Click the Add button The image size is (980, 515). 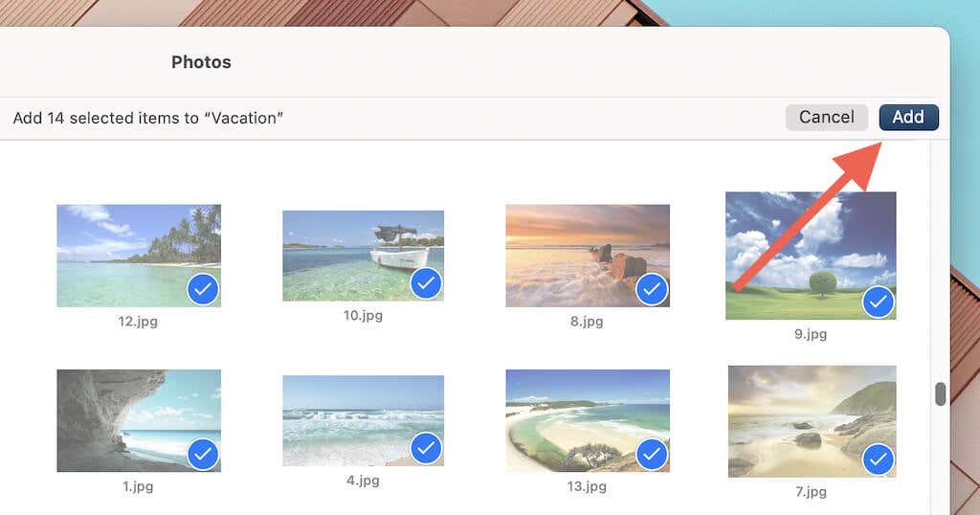pyautogui.click(x=909, y=118)
